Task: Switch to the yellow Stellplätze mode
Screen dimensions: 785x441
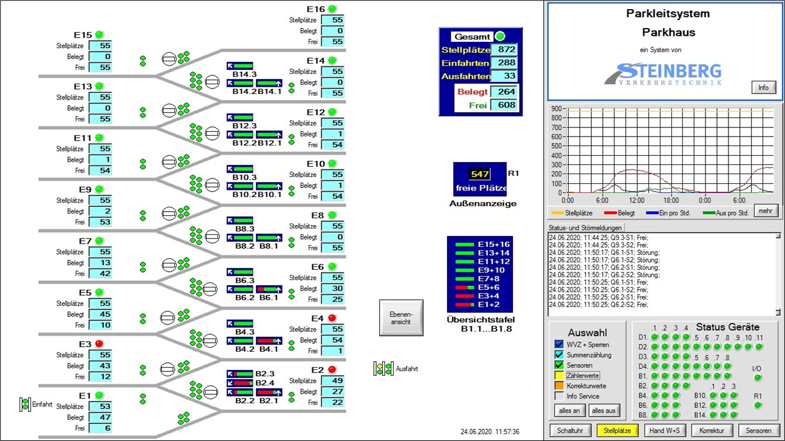Action: (x=617, y=430)
